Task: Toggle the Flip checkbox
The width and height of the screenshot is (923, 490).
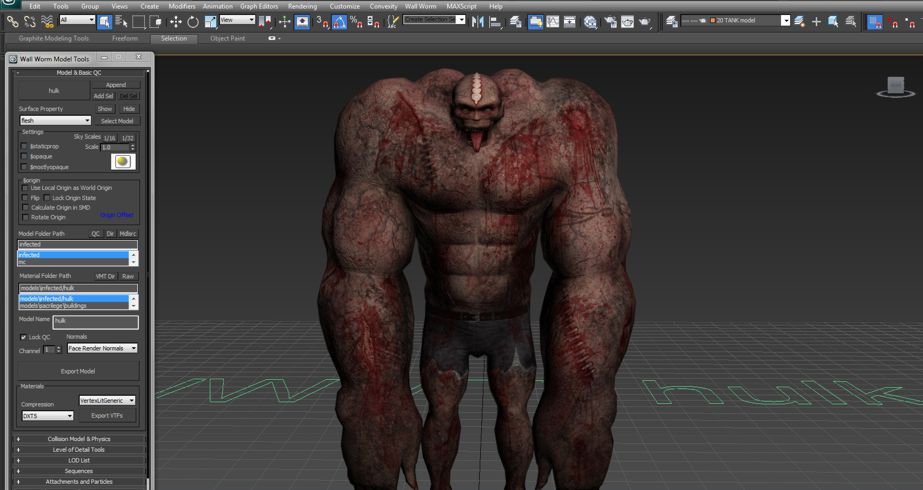Action: pos(25,198)
